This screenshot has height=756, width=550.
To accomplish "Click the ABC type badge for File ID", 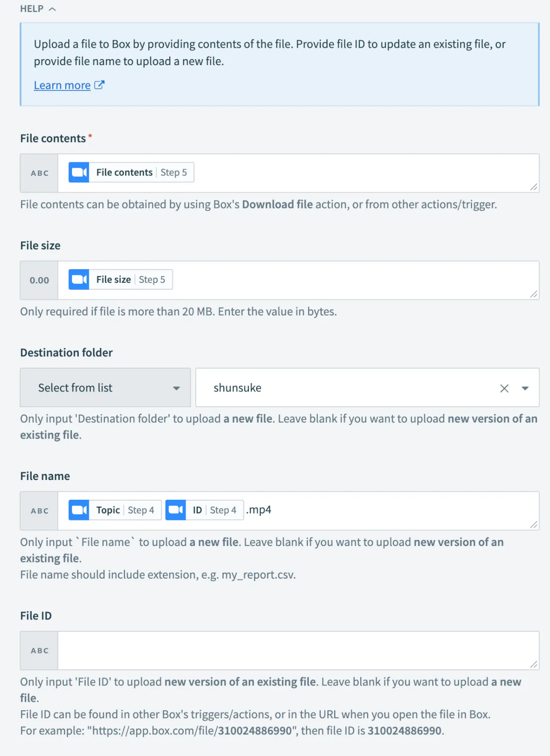I will 39,651.
